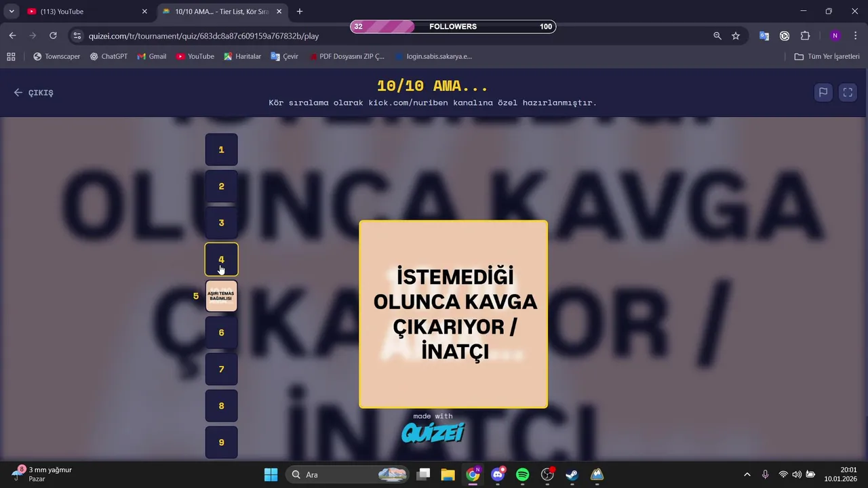This screenshot has height=488, width=868.
Task: Open the Chrome three-dot menu
Action: pyautogui.click(x=855, y=36)
